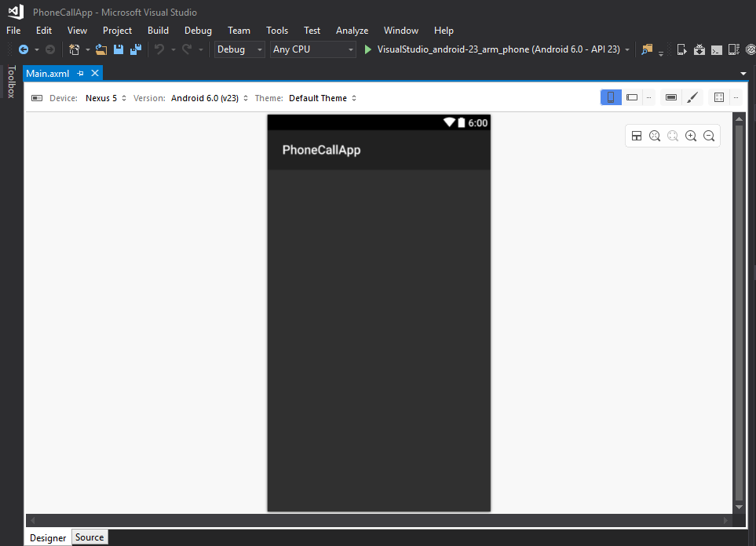Click the ellipsis beside the grid layout icon
756x546 pixels.
tap(736, 98)
